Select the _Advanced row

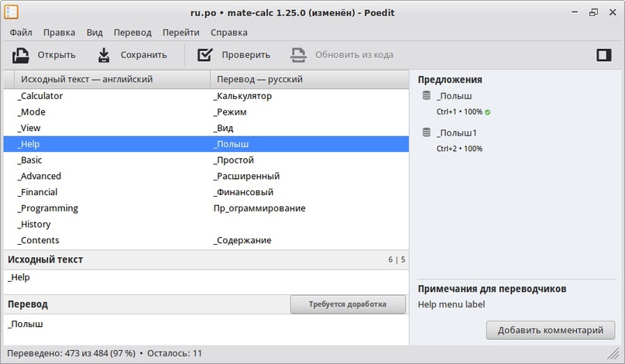206,176
